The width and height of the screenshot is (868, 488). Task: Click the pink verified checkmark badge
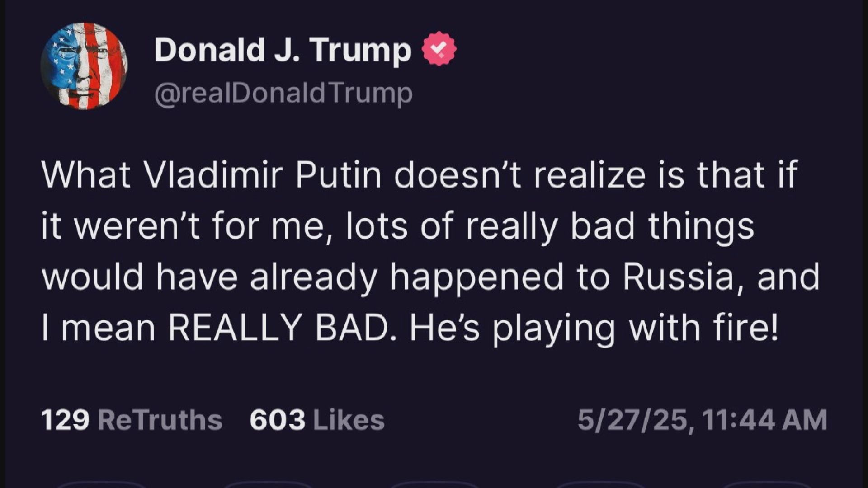click(x=439, y=49)
